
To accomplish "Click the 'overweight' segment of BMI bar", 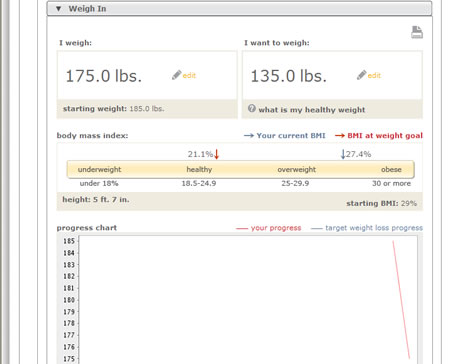I will [296, 169].
